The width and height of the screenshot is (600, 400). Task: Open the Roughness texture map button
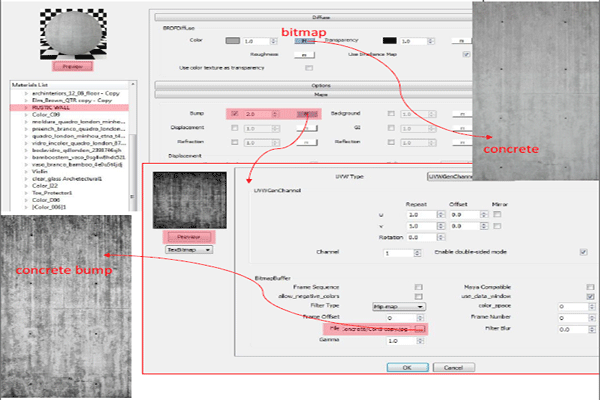pos(304,55)
